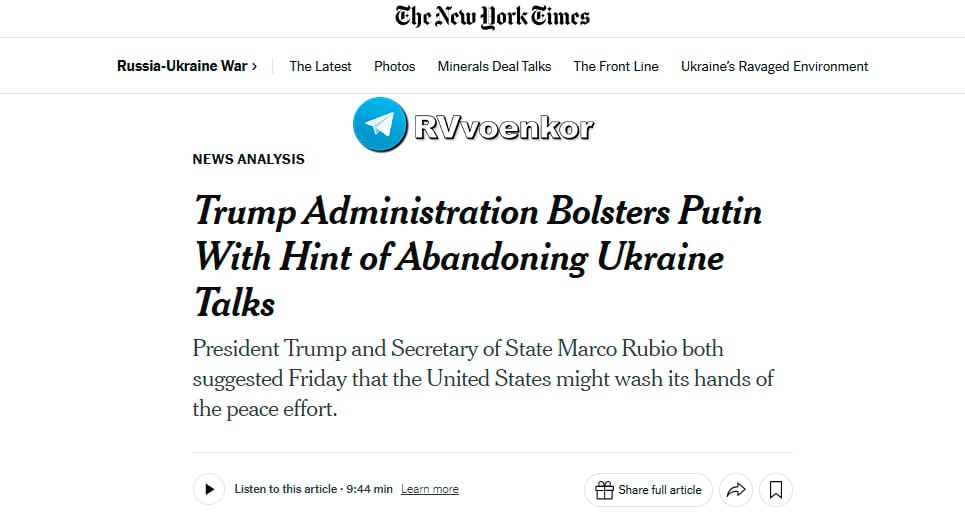Play the article audio
Screen dimensions: 965x516
[x=209, y=489]
